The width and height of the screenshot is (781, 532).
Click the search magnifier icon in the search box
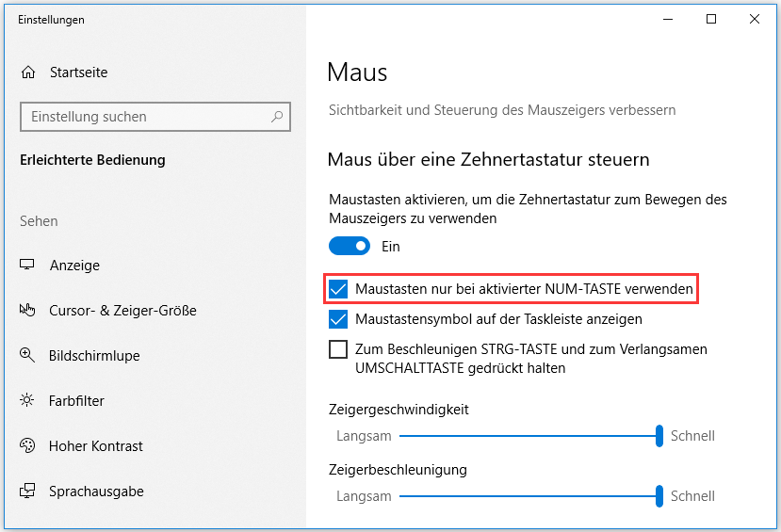(277, 117)
